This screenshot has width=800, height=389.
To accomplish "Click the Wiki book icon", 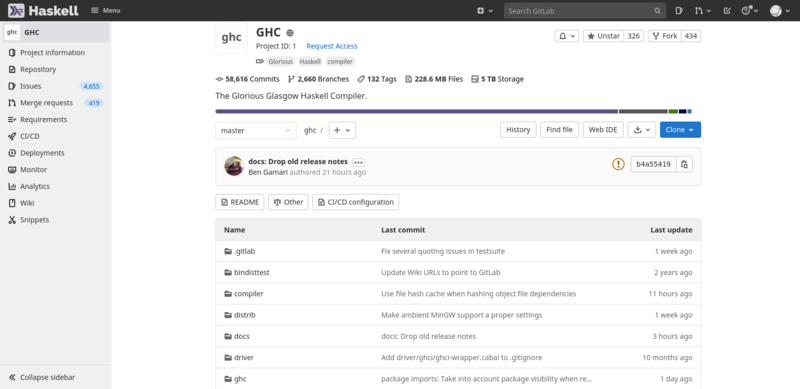I will 12,203.
